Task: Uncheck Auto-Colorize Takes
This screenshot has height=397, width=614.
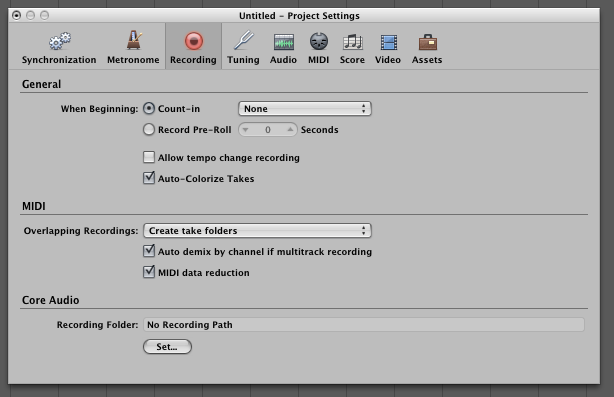Action: point(149,178)
